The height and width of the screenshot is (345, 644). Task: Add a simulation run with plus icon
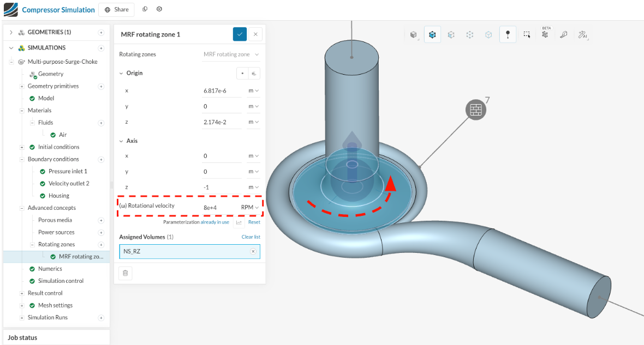coord(101,318)
